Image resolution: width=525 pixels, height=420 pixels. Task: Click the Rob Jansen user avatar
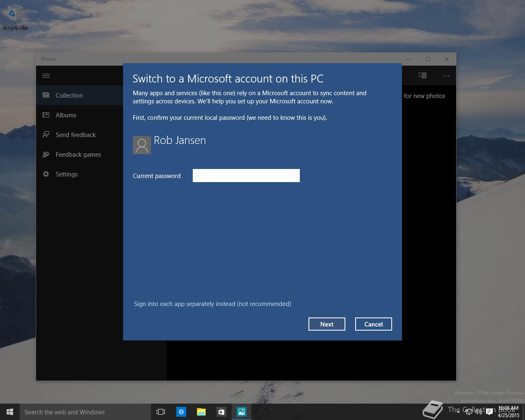tap(142, 145)
